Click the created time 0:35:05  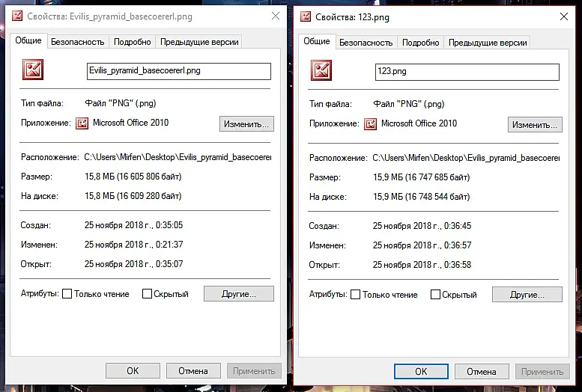[x=169, y=225]
